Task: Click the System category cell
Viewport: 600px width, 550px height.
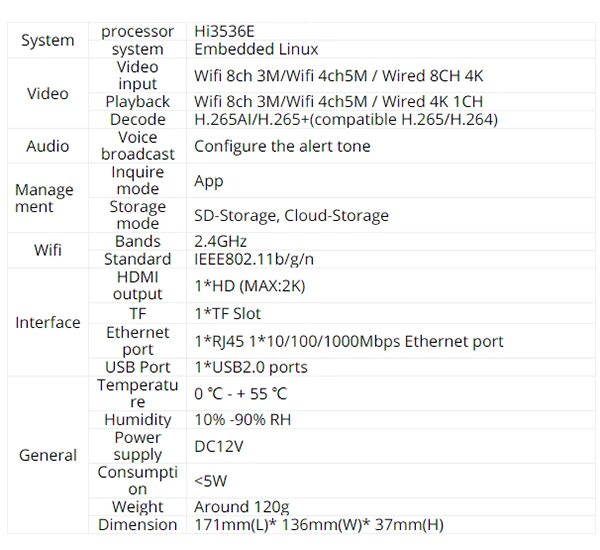Action: 47,40
